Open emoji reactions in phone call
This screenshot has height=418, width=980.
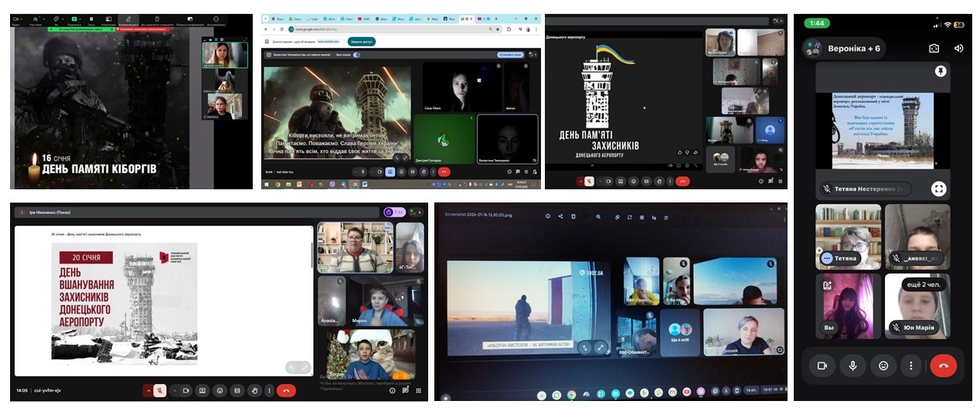click(883, 365)
